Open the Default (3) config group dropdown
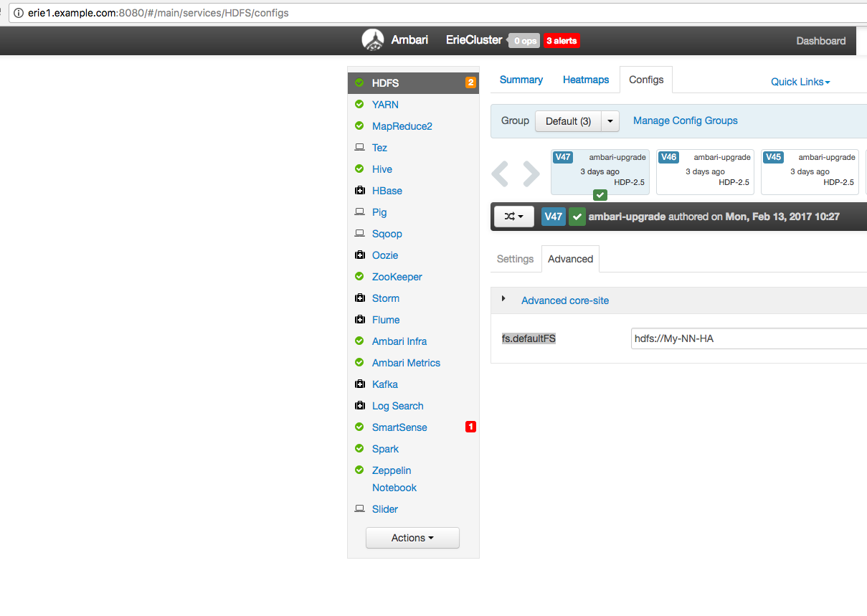Image resolution: width=867 pixels, height=616 pixels. pos(577,120)
